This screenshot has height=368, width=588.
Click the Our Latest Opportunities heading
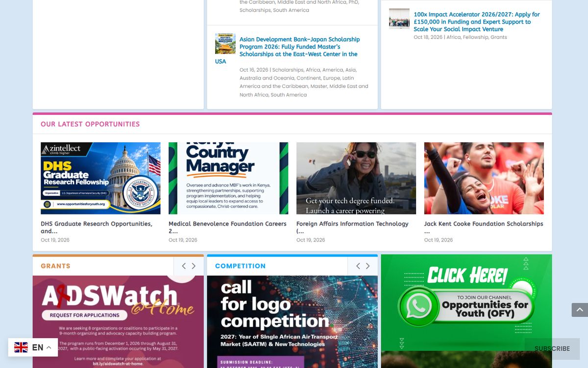coord(90,124)
